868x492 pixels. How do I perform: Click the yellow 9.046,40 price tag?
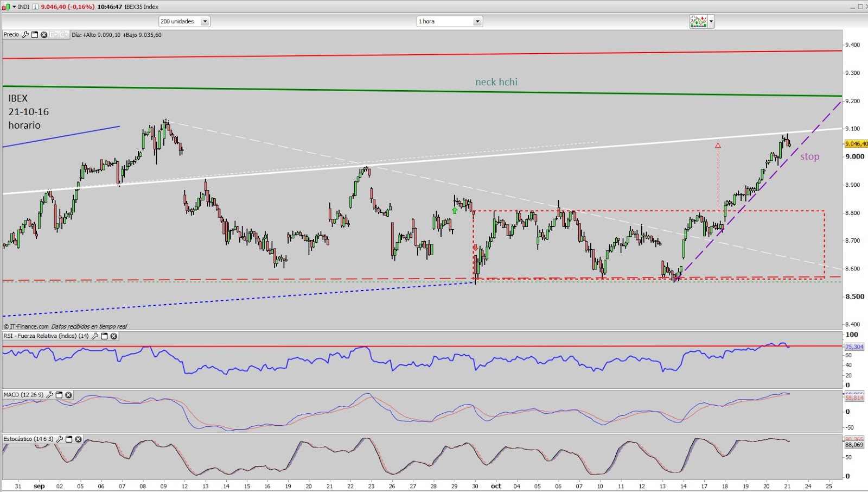click(x=856, y=144)
